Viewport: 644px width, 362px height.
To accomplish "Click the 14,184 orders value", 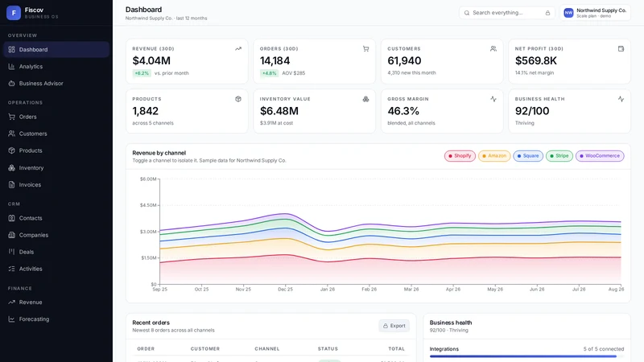I will [275, 61].
